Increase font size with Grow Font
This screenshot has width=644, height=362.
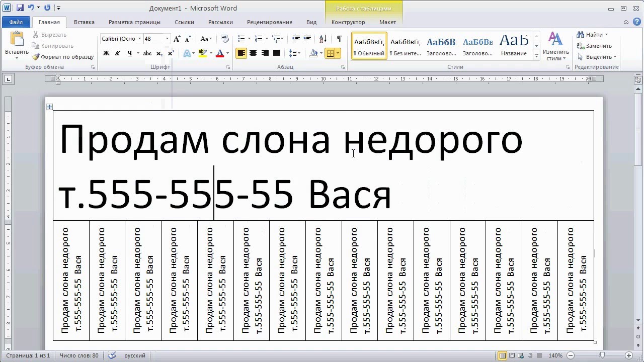177,39
